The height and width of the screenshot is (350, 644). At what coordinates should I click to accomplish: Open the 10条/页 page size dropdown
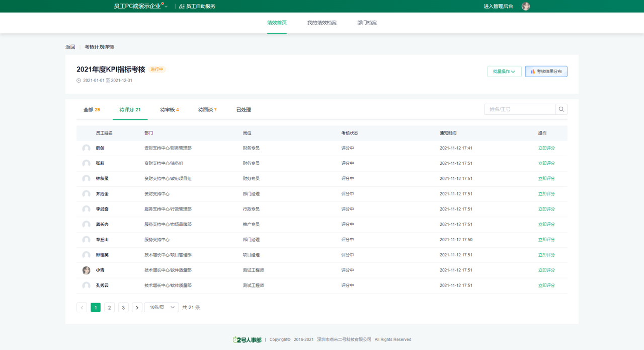(162, 307)
